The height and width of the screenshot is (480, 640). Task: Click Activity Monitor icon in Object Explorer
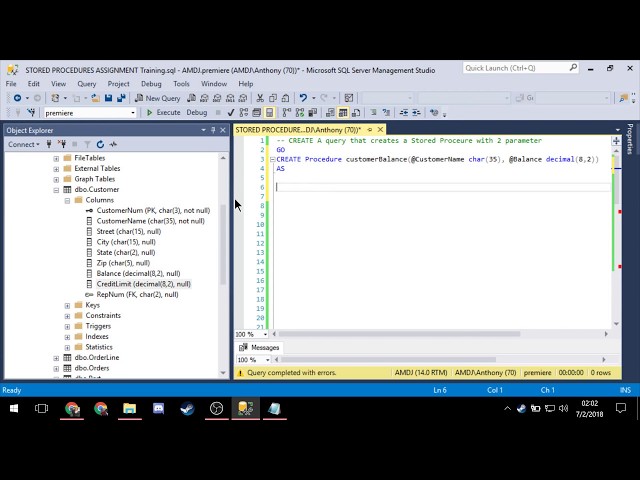113,144
